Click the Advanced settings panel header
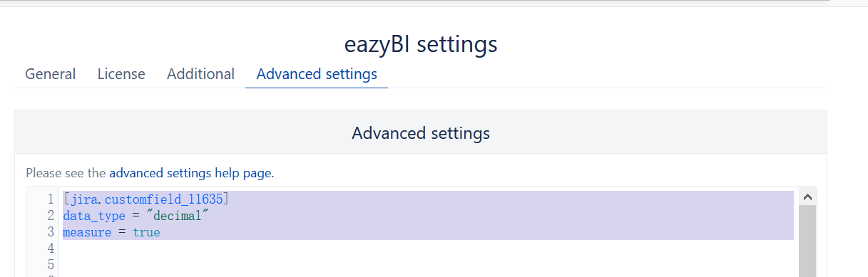 [x=421, y=132]
